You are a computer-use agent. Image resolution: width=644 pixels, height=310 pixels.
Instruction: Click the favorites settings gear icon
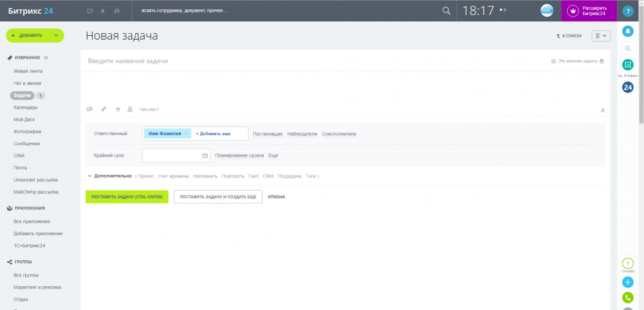click(46, 58)
